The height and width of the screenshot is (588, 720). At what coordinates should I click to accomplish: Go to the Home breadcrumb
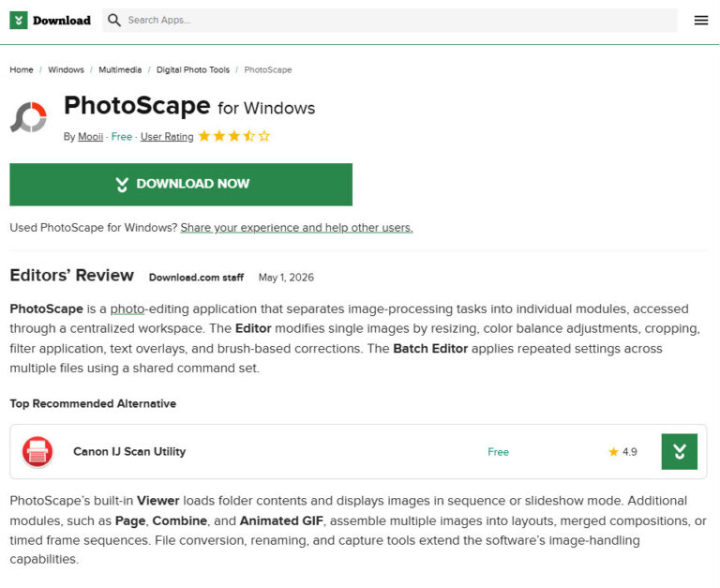point(22,69)
